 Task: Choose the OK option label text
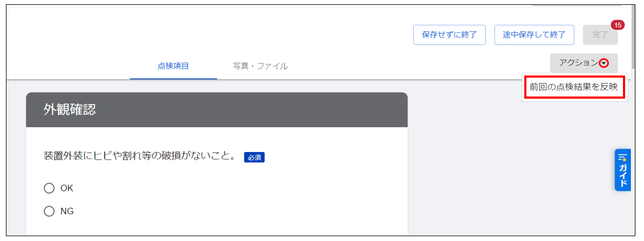(x=66, y=188)
